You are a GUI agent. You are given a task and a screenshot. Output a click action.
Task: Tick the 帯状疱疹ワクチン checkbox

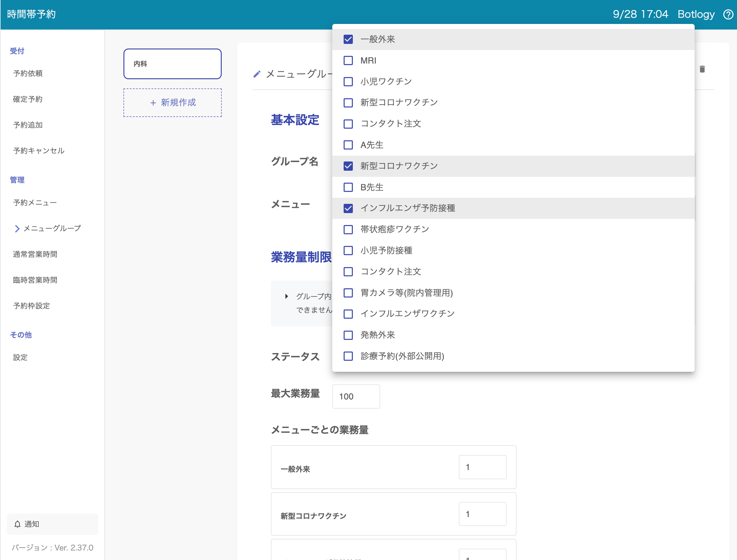[x=348, y=229]
